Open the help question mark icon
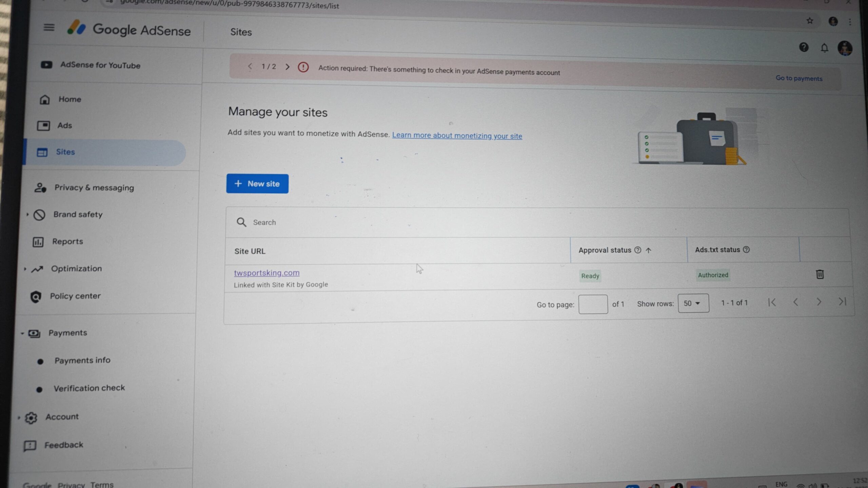The image size is (868, 488). [x=804, y=47]
